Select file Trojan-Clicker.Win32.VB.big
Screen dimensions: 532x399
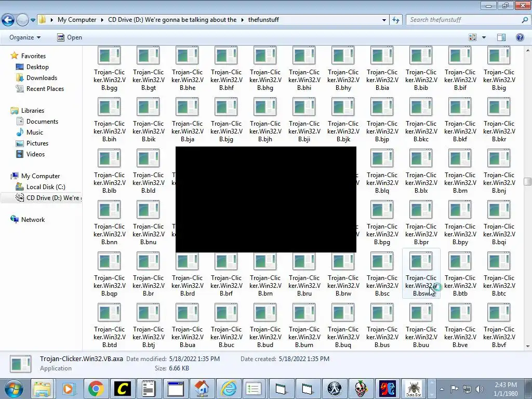pos(499,69)
